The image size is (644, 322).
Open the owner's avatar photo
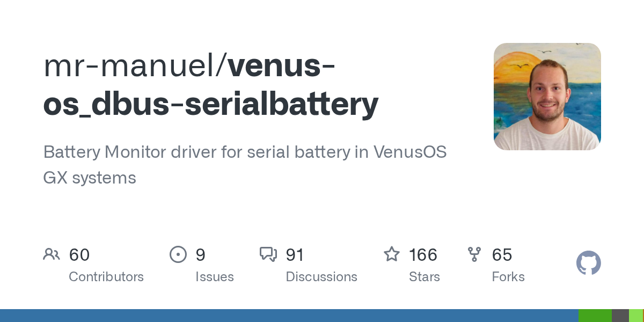tap(547, 97)
